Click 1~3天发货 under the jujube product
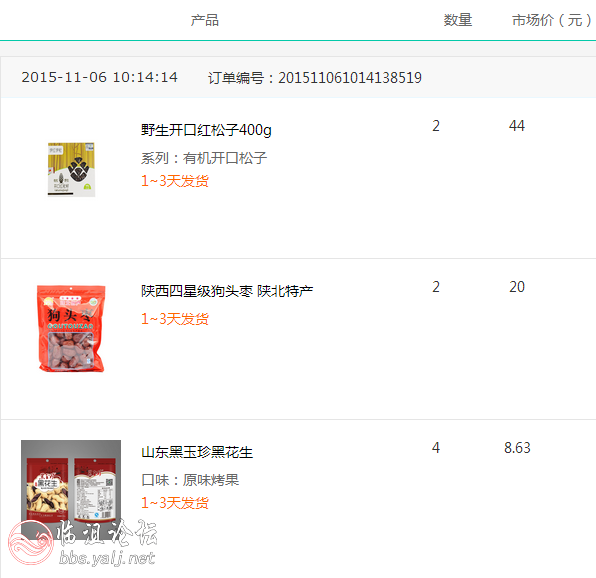 coord(175,319)
